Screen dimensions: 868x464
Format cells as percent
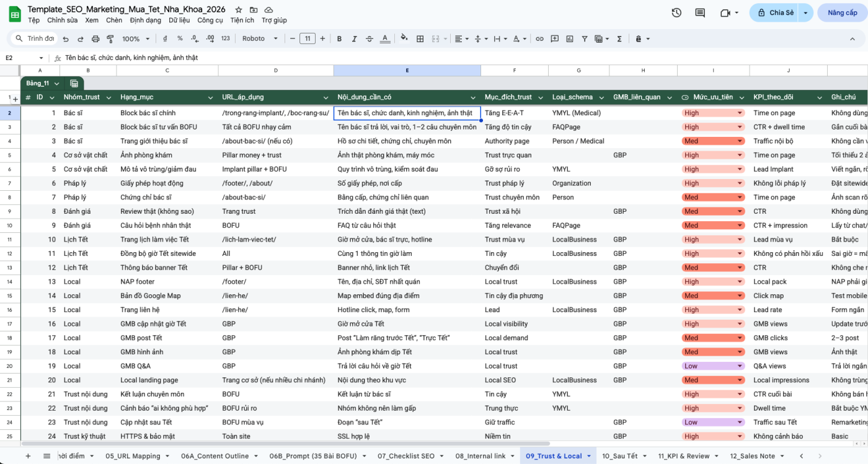[x=180, y=38]
